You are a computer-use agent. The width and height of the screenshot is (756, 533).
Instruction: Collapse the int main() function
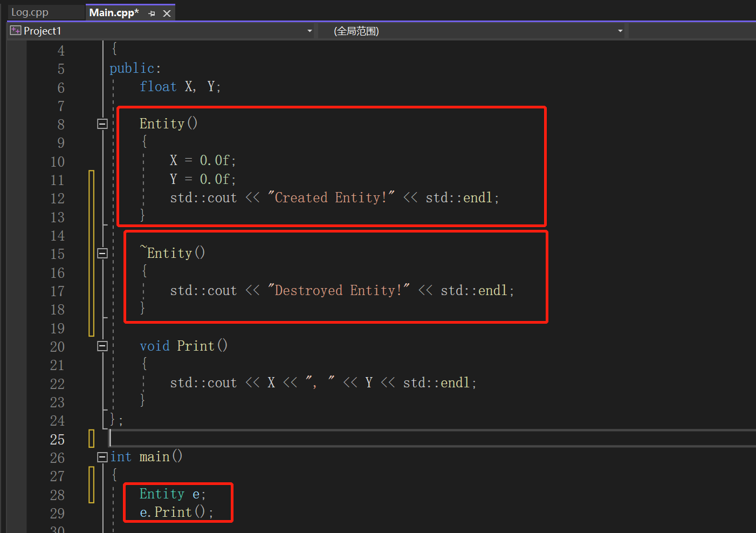[102, 457]
